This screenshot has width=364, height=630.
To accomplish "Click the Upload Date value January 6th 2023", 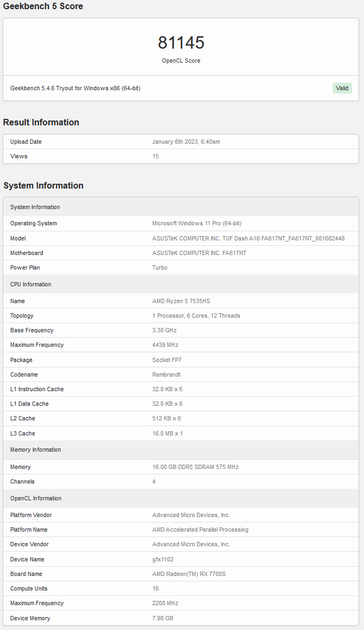I will (186, 142).
